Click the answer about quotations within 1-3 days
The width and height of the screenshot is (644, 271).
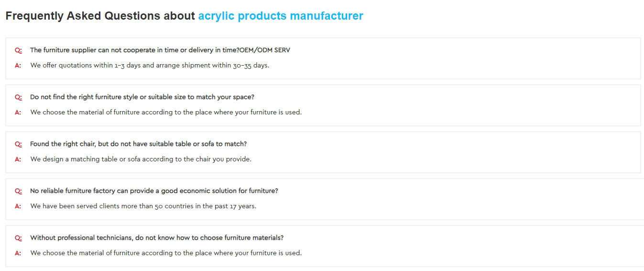point(150,65)
